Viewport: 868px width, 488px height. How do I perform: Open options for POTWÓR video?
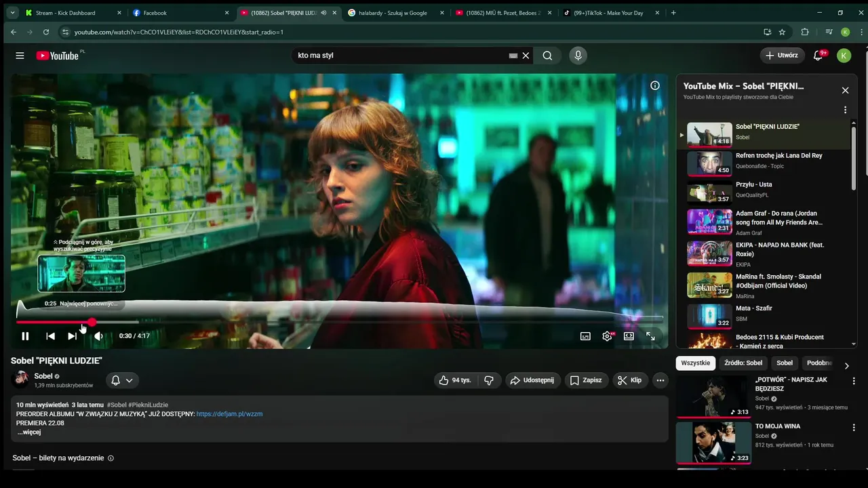pyautogui.click(x=854, y=382)
